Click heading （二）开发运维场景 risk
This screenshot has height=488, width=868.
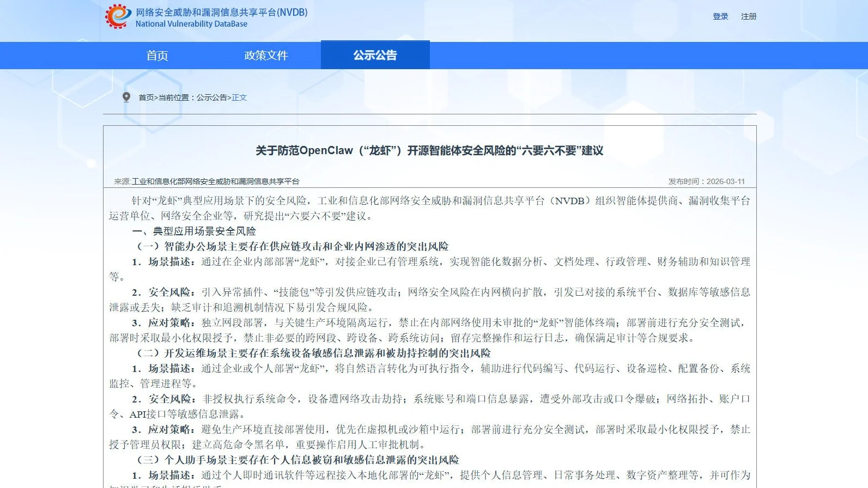click(313, 353)
